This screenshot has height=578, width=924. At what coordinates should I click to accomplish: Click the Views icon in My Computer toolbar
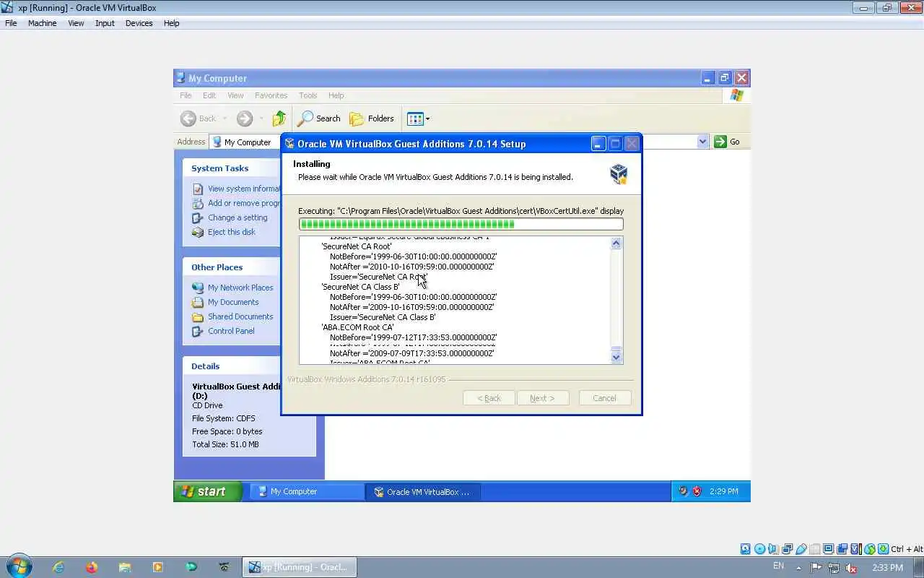coord(414,118)
